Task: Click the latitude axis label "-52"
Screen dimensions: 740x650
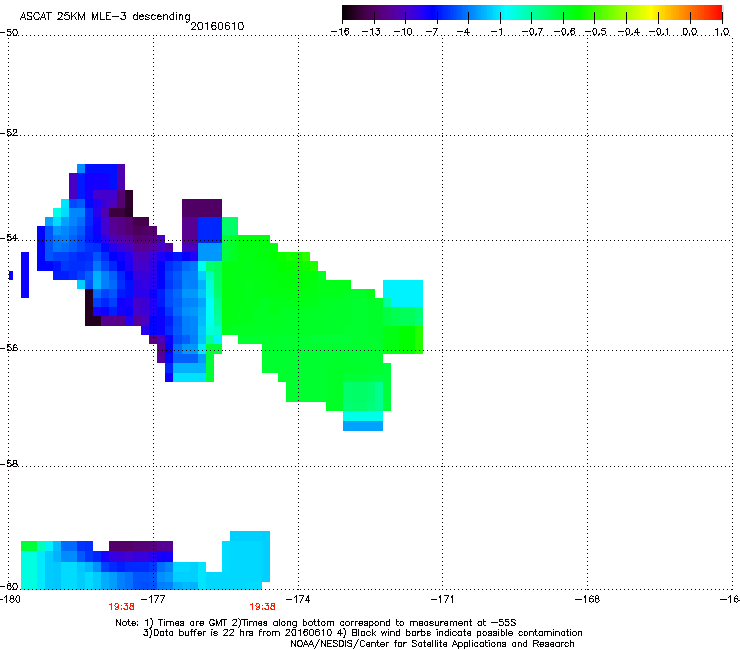Action: tap(9, 133)
